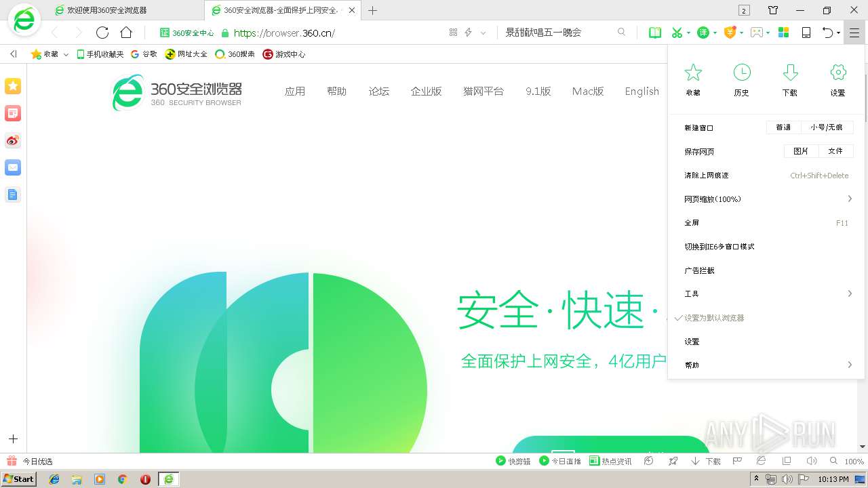Screen dimensions: 868x488
Task: Click the orange shield wallet icon
Action: tap(730, 33)
